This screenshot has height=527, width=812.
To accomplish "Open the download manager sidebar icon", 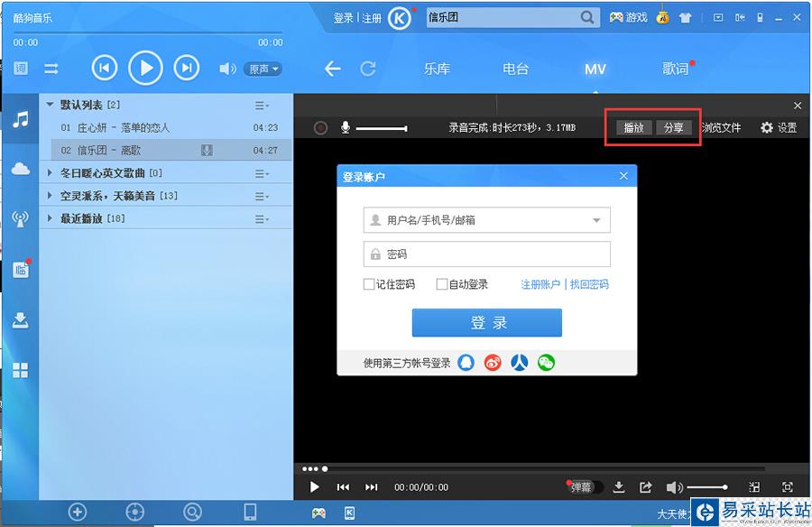I will (21, 320).
